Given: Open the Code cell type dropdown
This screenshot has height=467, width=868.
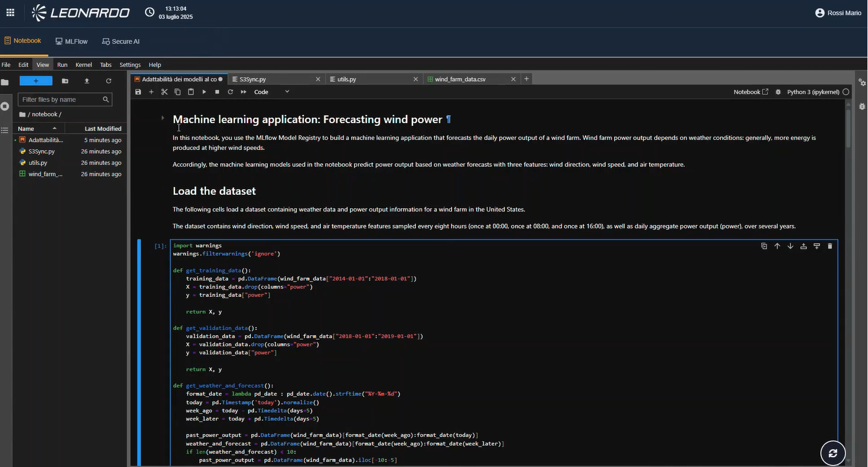Looking at the screenshot, I should click(271, 92).
